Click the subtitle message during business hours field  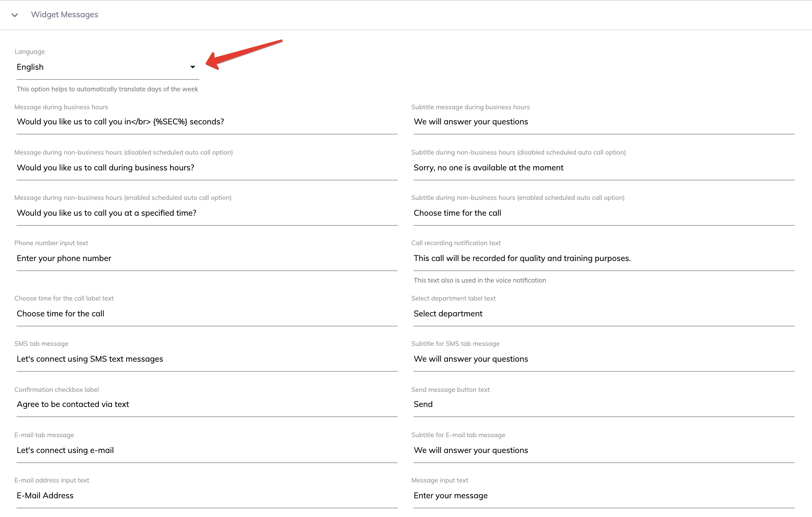tap(603, 122)
